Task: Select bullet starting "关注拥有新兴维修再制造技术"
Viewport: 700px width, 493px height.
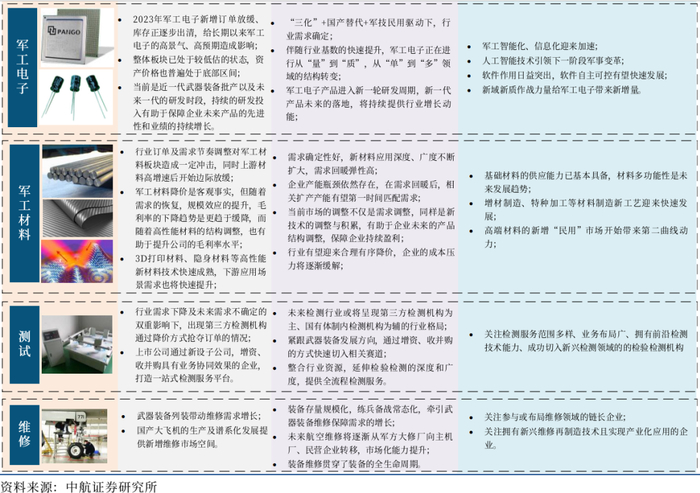Action: tap(586, 438)
